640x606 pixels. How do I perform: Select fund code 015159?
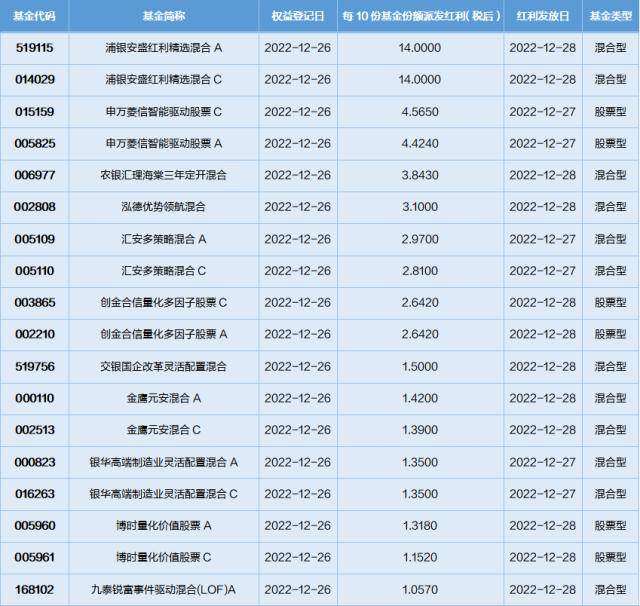tap(35, 111)
